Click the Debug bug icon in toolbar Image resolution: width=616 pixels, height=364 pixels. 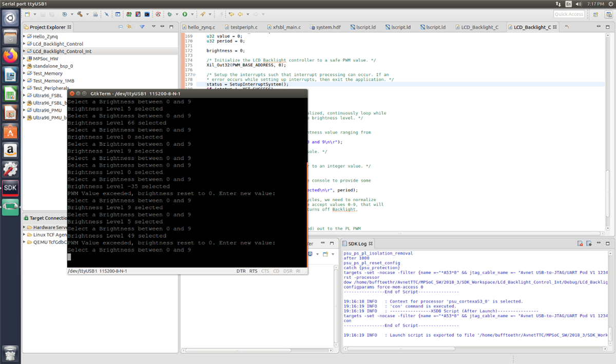tap(169, 14)
